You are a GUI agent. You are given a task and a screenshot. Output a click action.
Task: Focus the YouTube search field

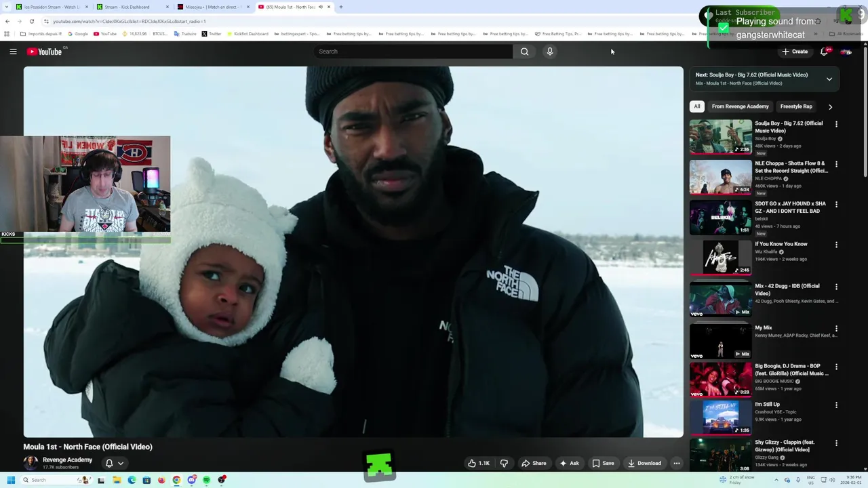(414, 52)
